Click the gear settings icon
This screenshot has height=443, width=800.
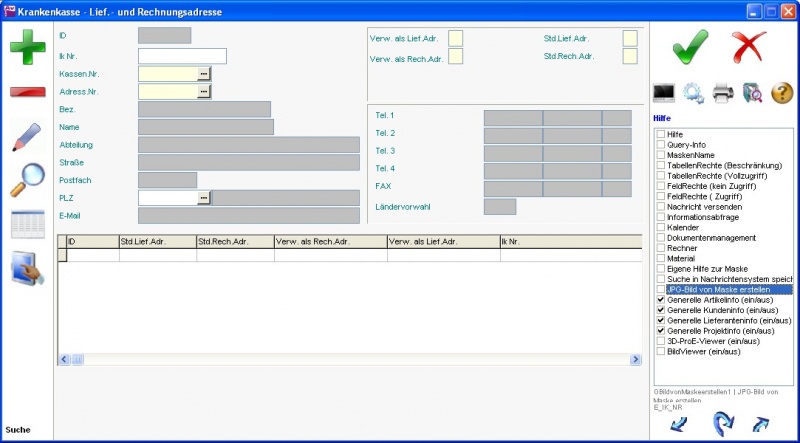[x=693, y=93]
